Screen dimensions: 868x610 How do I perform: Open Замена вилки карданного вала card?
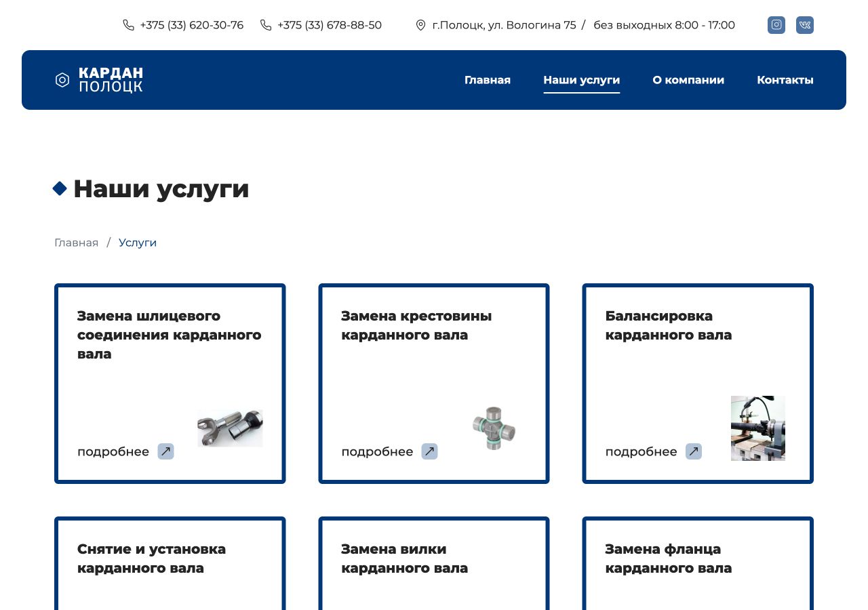(x=434, y=563)
